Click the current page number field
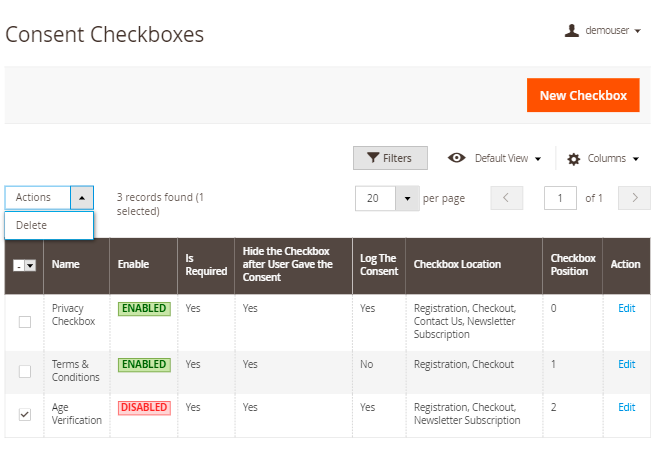 (560, 198)
